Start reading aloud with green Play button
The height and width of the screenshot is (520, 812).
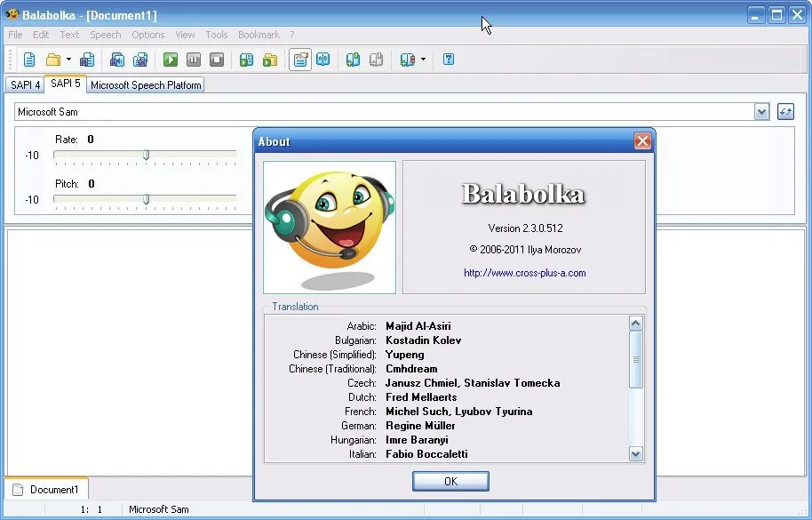(171, 60)
